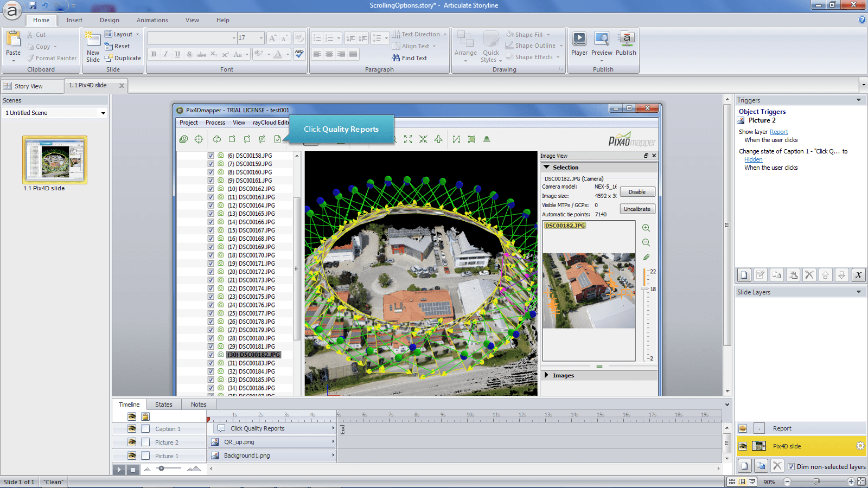Open Player properties from the Publish group

tap(579, 43)
